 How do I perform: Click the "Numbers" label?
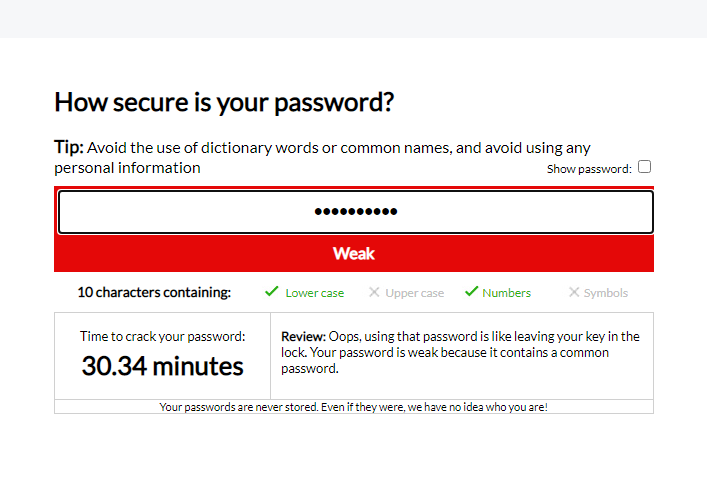506,293
